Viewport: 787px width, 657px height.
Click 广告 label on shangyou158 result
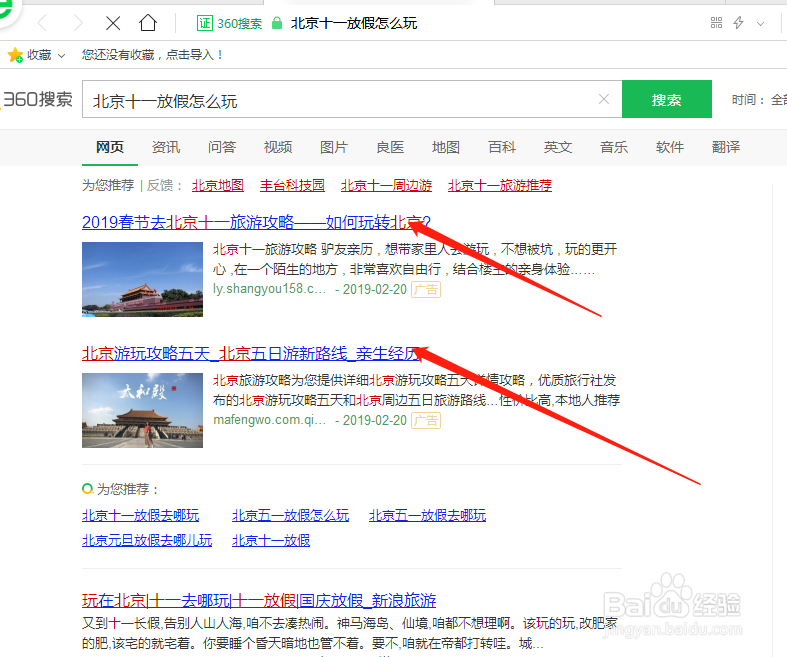pos(426,290)
